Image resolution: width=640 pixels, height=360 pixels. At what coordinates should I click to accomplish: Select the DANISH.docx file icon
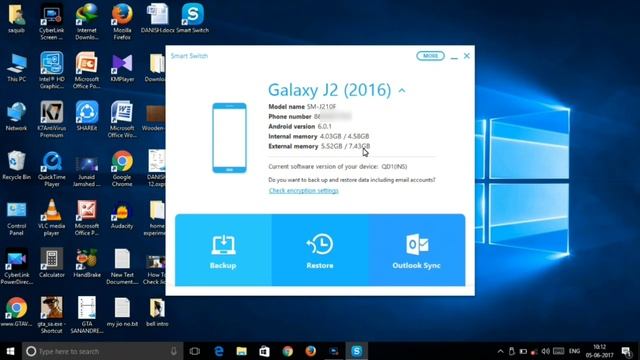[158, 18]
